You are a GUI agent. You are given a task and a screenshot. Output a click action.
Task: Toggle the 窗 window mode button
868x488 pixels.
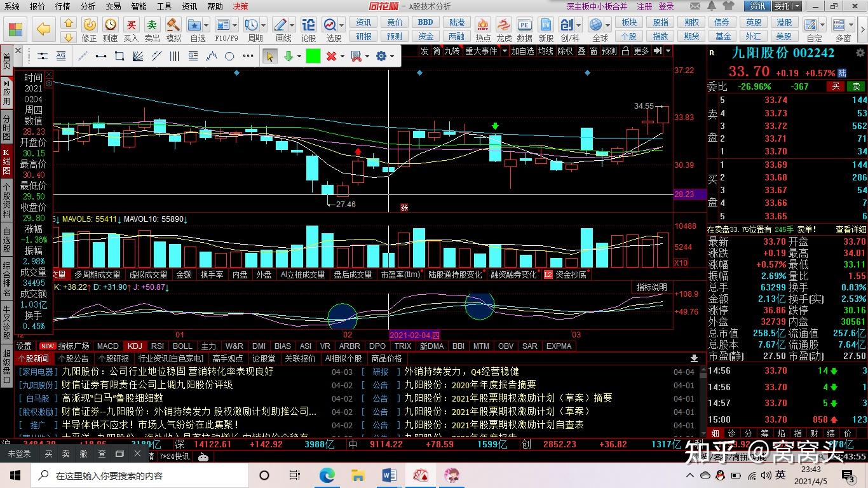(x=593, y=51)
